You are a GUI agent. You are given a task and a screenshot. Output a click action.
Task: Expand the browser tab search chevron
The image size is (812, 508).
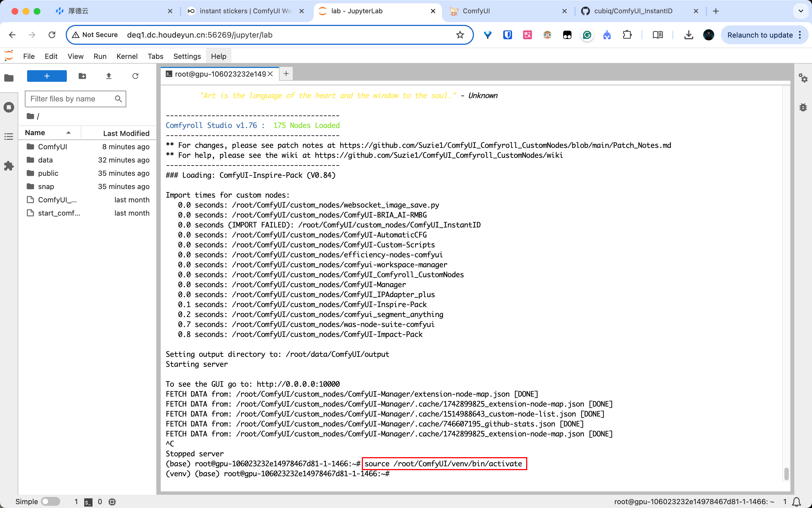coord(801,11)
